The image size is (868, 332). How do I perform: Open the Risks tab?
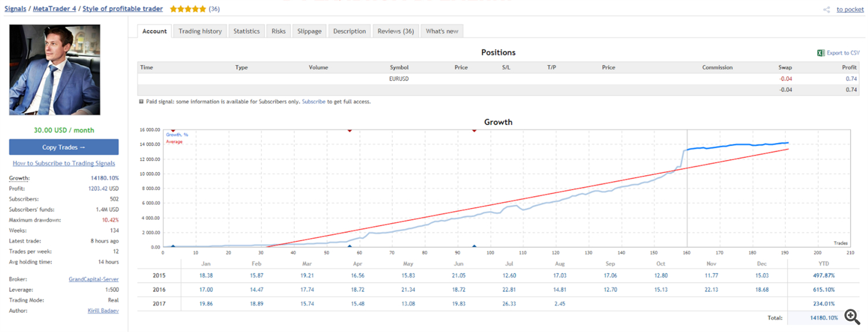pyautogui.click(x=278, y=31)
